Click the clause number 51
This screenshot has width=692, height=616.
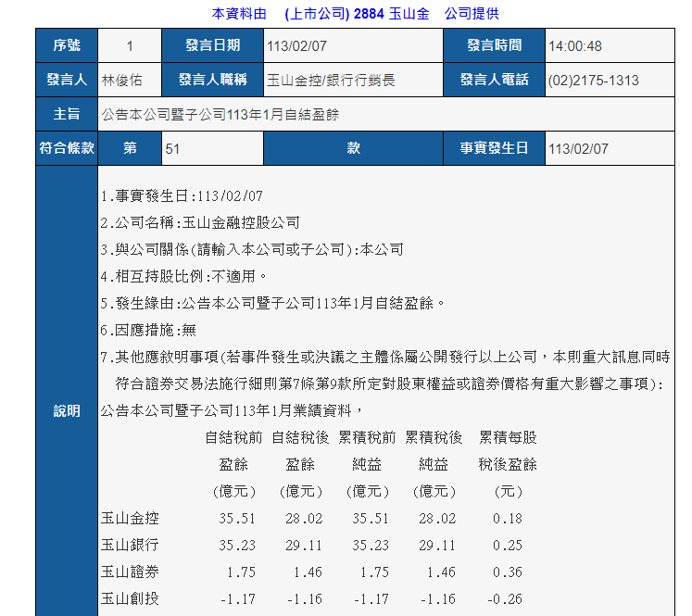(172, 149)
